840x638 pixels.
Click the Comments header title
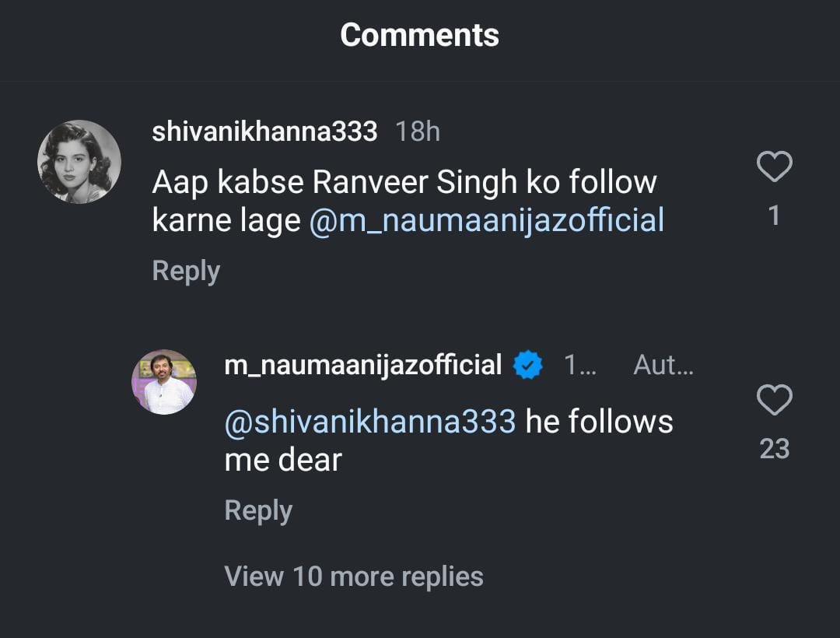point(420,35)
